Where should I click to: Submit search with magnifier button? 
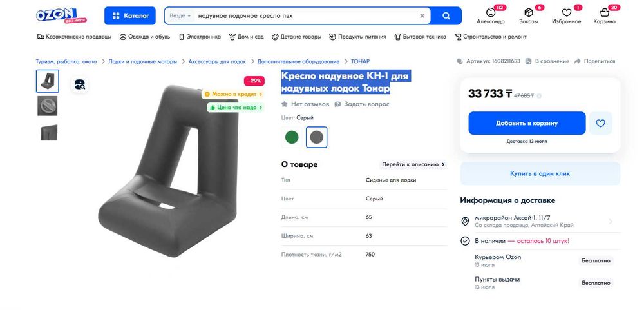(446, 16)
